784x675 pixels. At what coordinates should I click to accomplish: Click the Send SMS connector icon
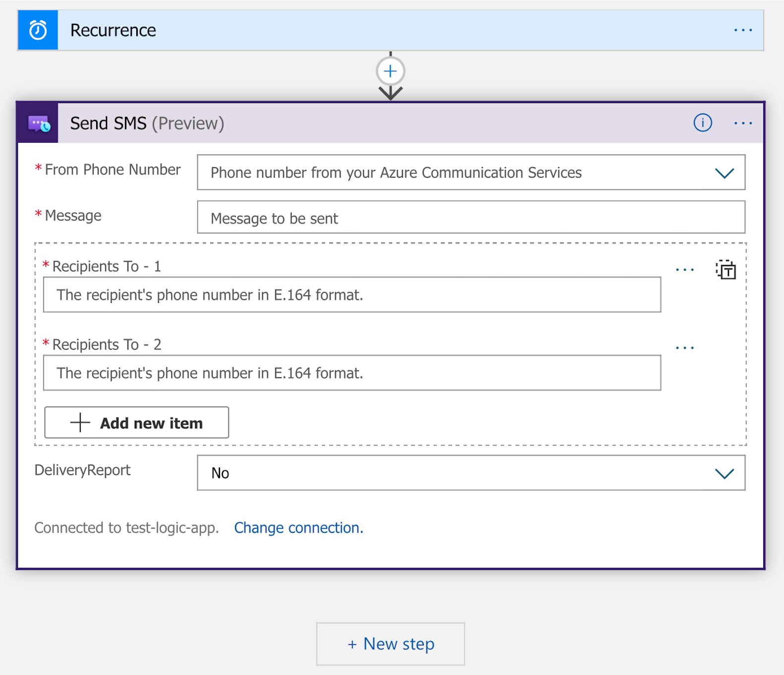tap(39, 123)
